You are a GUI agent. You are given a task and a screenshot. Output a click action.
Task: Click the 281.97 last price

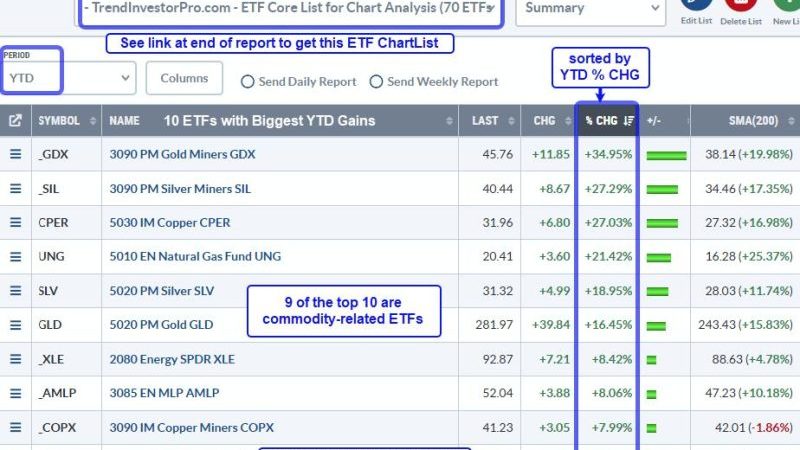(494, 324)
